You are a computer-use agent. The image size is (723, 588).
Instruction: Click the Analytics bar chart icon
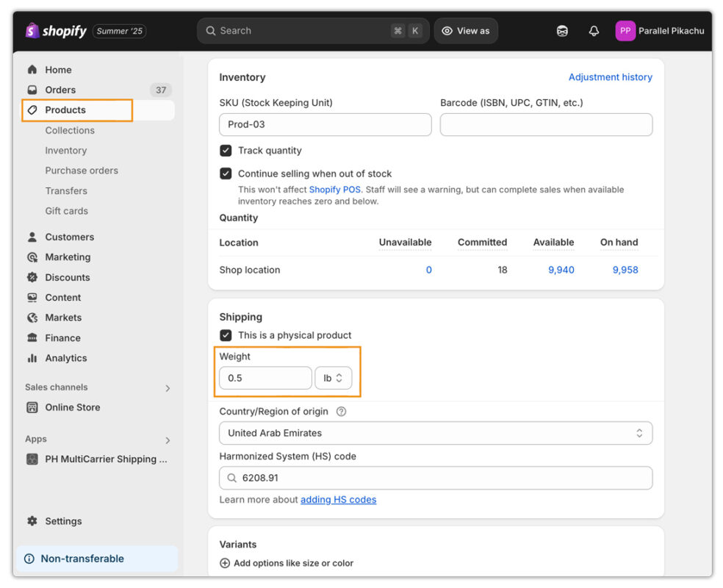point(32,358)
